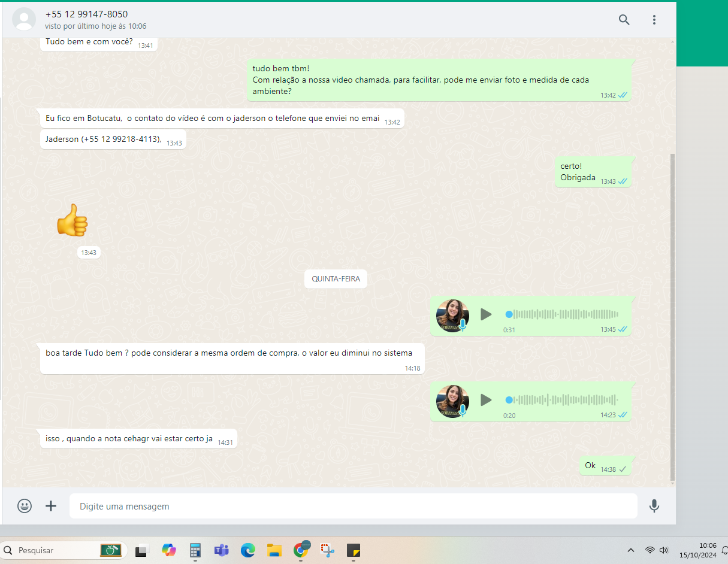
Task: Seek in the 0:31 audio waveform
Action: coord(562,314)
